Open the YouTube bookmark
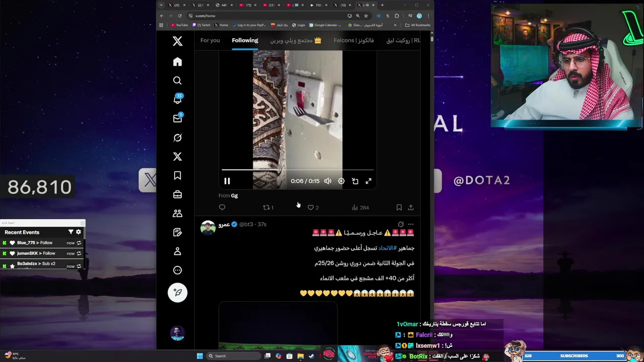644x362 pixels. 180,25
